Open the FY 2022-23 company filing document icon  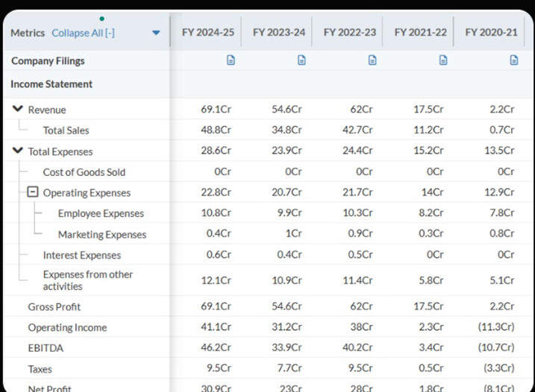click(372, 60)
